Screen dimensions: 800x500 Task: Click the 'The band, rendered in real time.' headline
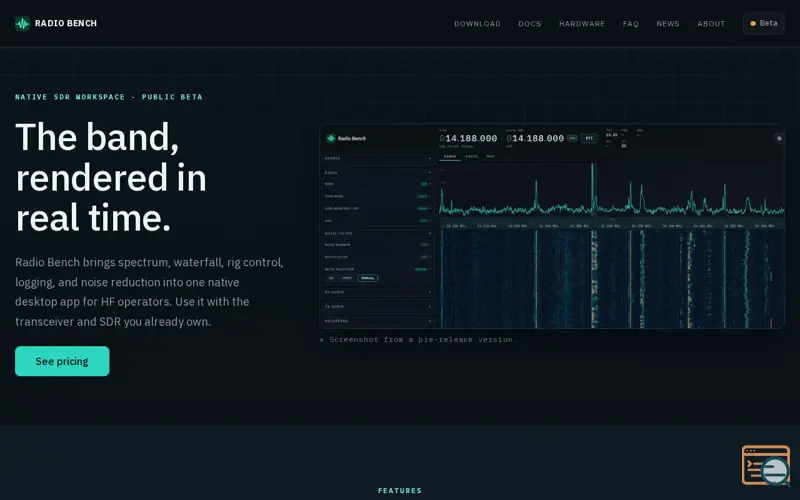coord(111,178)
